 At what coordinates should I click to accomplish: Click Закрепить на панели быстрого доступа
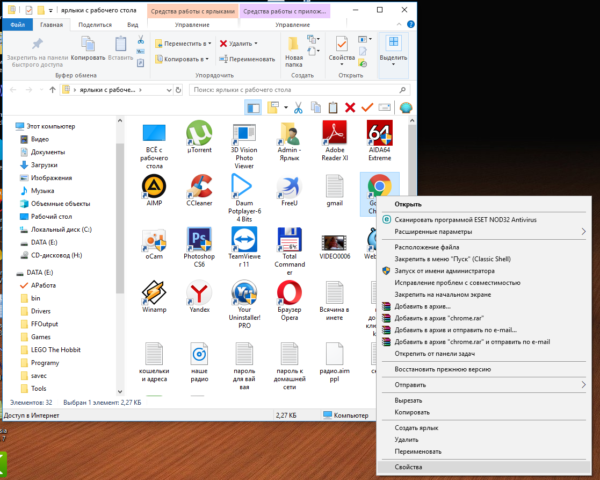point(37,52)
